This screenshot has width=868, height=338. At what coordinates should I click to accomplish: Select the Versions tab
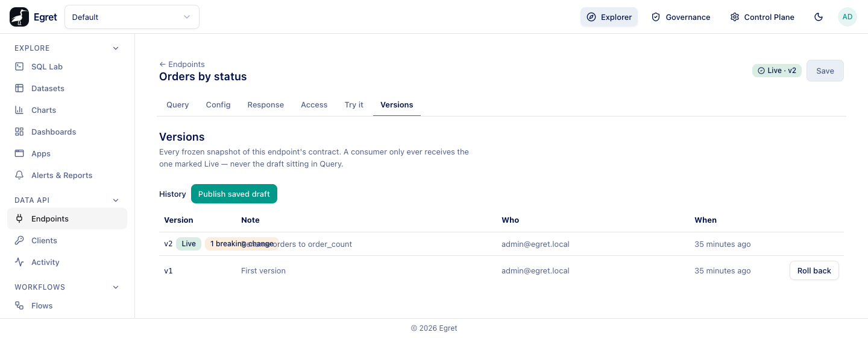tap(397, 105)
